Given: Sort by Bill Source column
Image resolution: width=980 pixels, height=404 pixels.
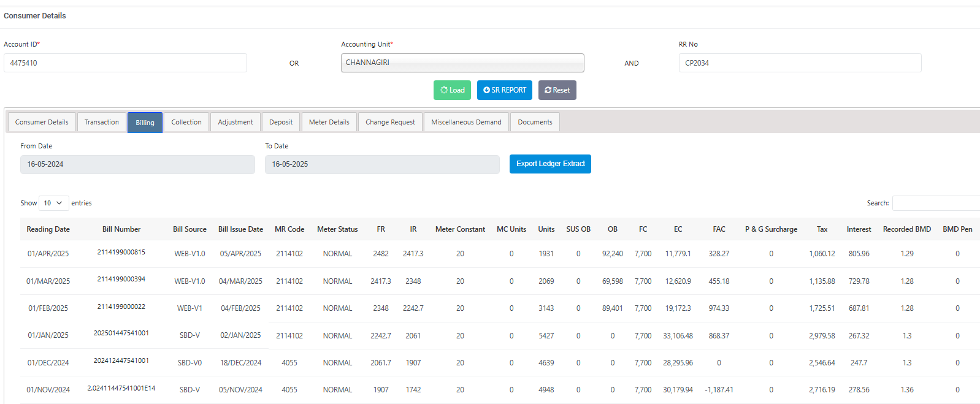Looking at the screenshot, I should [x=189, y=229].
